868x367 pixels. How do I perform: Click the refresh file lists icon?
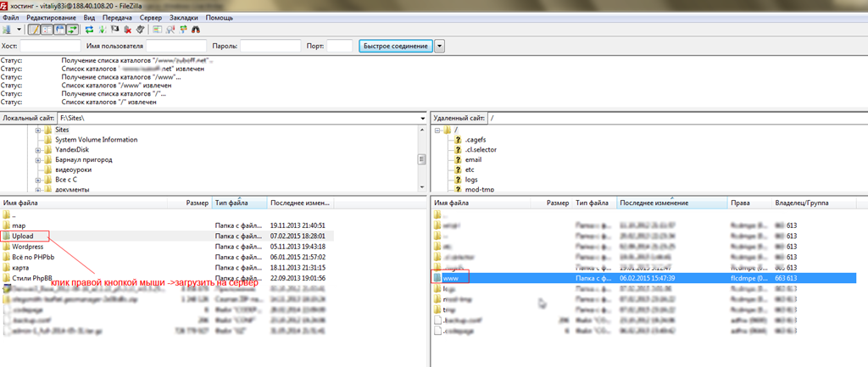pyautogui.click(x=89, y=29)
